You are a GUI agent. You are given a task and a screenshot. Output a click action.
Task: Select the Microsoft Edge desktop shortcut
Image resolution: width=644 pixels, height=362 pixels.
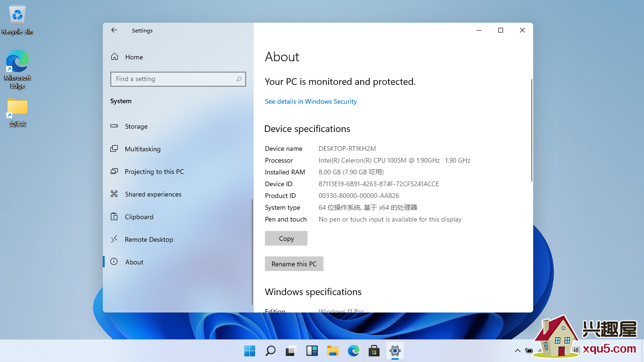17,69
